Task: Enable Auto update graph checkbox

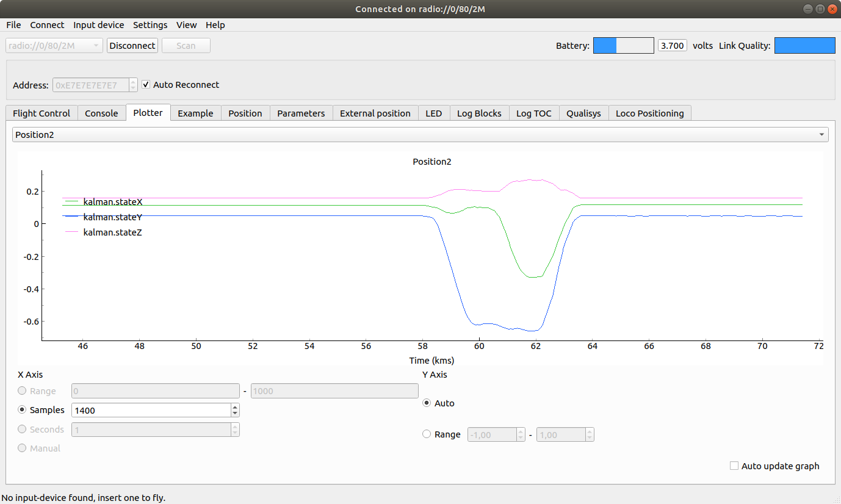Action: tap(734, 466)
